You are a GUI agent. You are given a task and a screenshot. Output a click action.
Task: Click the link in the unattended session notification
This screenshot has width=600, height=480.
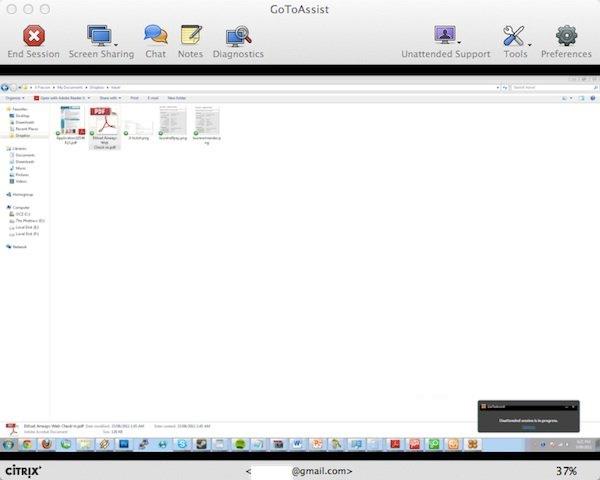pyautogui.click(x=528, y=427)
